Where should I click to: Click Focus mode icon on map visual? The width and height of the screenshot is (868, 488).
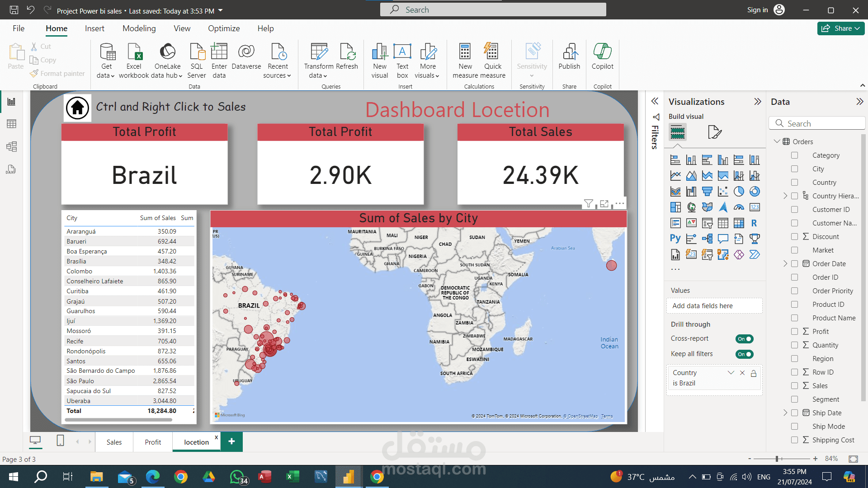(604, 204)
